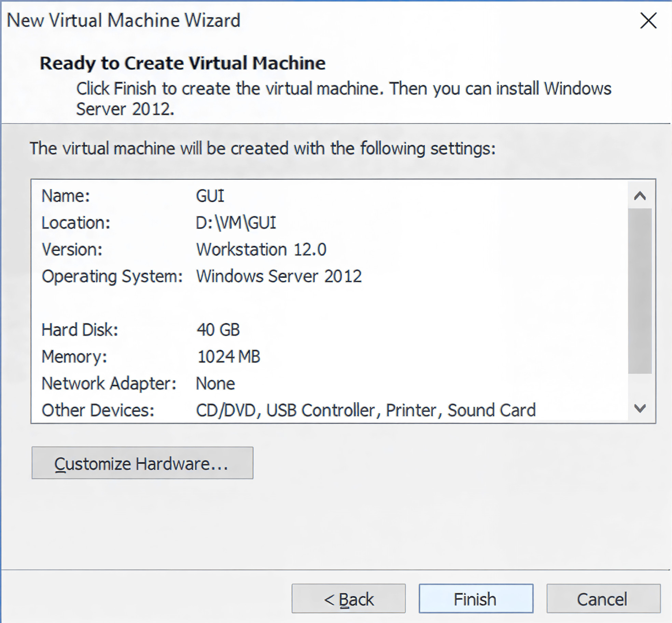Click the Ready to Create Virtual Machine heading
Viewport: 672px width, 623px height.
coord(182,63)
